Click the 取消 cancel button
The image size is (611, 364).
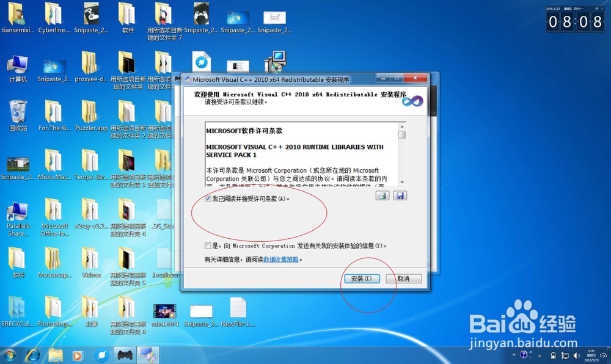click(x=403, y=278)
